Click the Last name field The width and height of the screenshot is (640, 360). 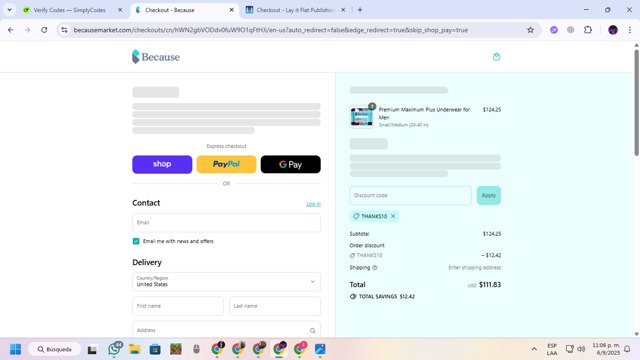[x=275, y=306]
